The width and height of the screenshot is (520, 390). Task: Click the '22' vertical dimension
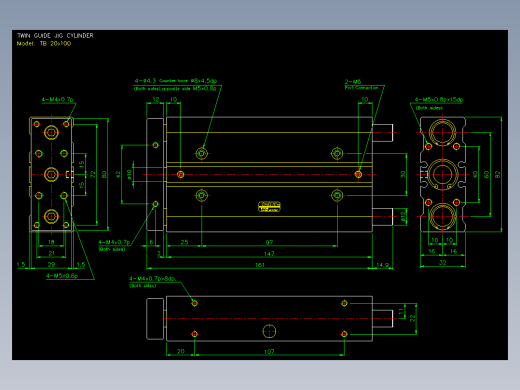pos(413,319)
